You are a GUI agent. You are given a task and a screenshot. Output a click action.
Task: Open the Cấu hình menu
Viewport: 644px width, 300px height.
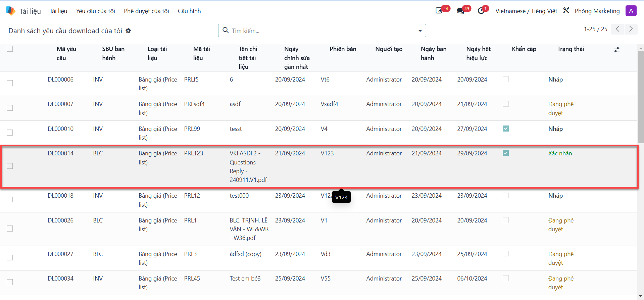click(189, 11)
